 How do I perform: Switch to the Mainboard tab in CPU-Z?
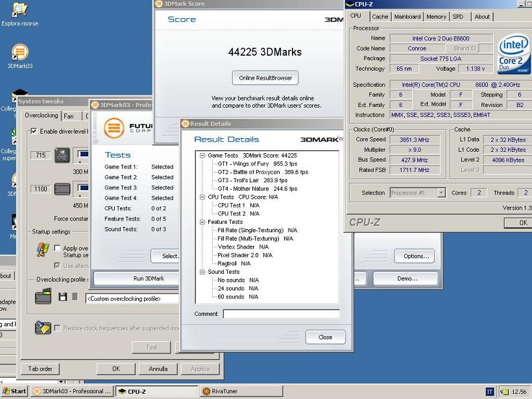coord(407,17)
